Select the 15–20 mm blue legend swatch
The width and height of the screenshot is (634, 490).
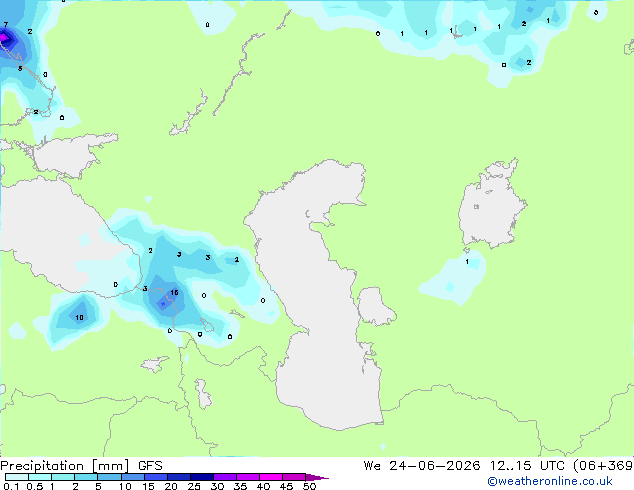tap(156, 477)
